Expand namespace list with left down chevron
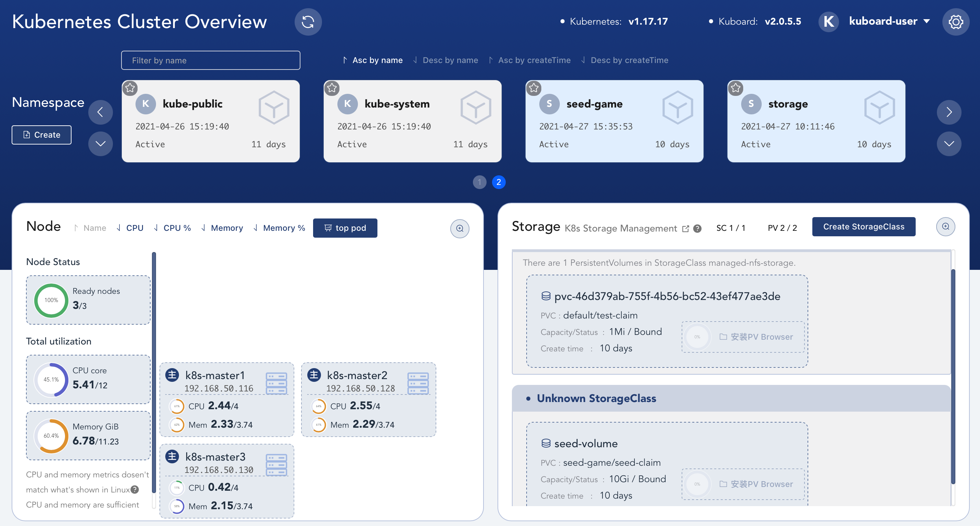 pos(101,143)
